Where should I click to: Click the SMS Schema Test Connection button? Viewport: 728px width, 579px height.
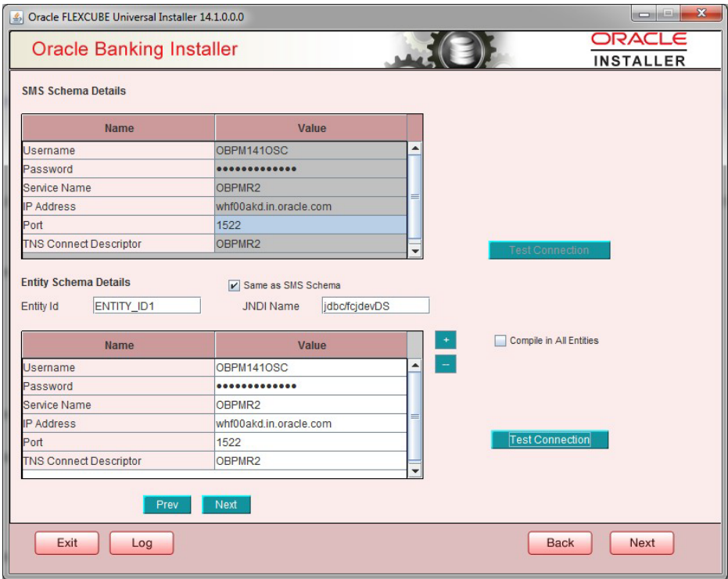point(549,250)
